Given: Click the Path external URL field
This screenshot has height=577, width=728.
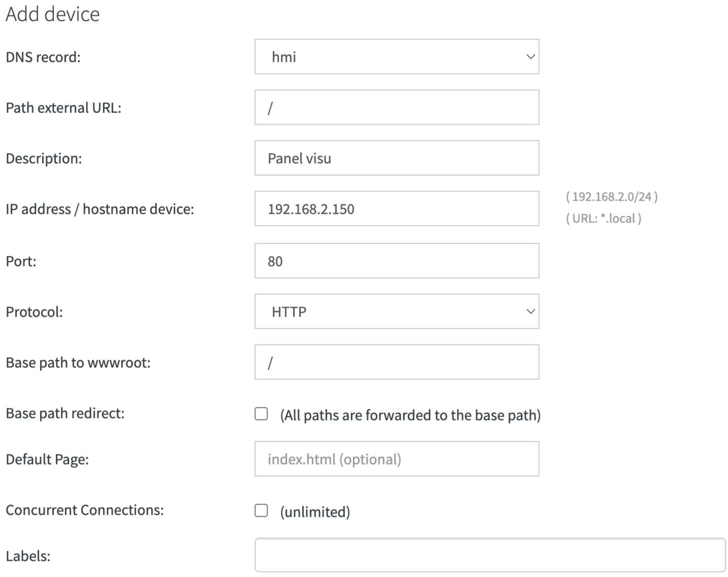Looking at the screenshot, I should (396, 107).
